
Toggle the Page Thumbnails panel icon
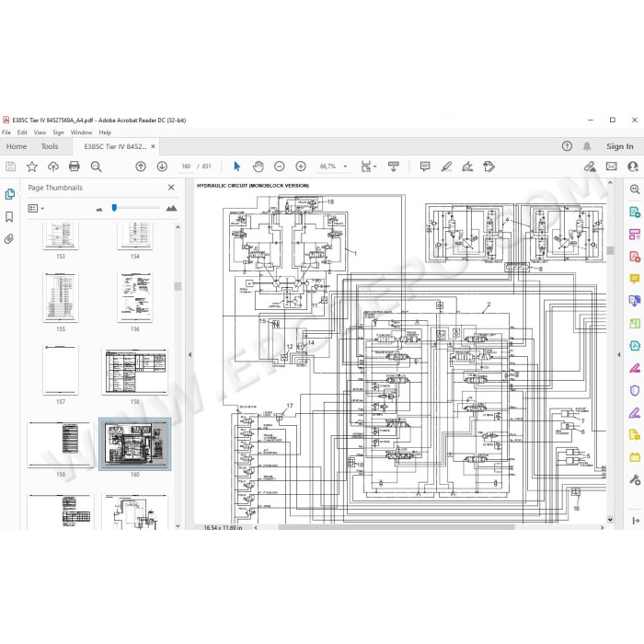click(x=9, y=194)
